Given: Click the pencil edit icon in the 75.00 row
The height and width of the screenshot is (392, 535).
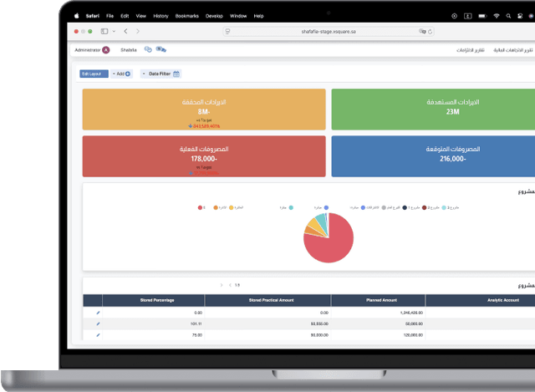Looking at the screenshot, I should coord(98,334).
